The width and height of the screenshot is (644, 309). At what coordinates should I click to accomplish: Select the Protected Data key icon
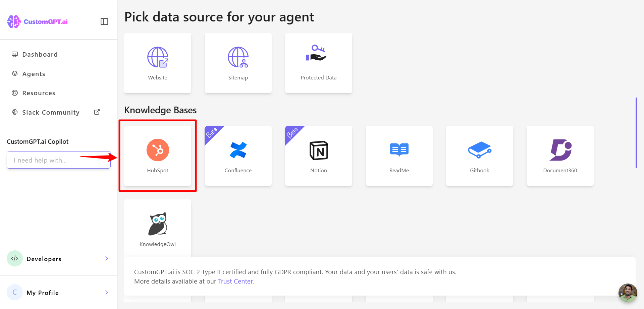pos(316,53)
